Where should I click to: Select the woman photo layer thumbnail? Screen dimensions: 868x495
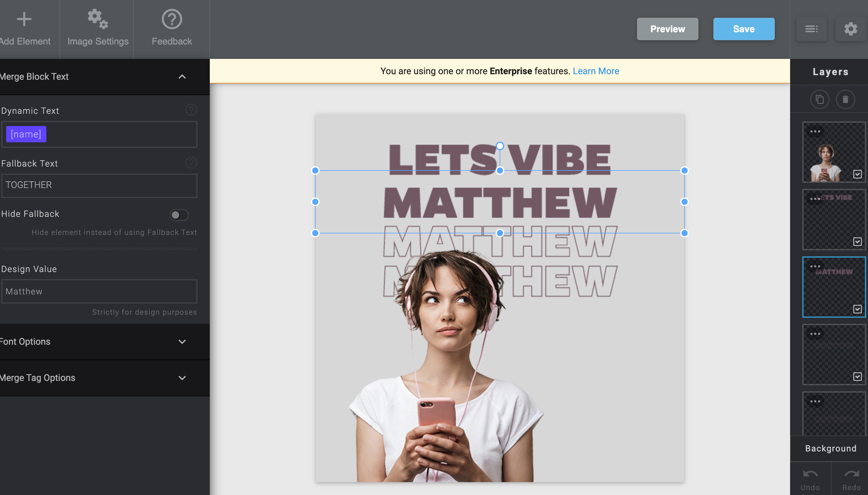point(834,152)
